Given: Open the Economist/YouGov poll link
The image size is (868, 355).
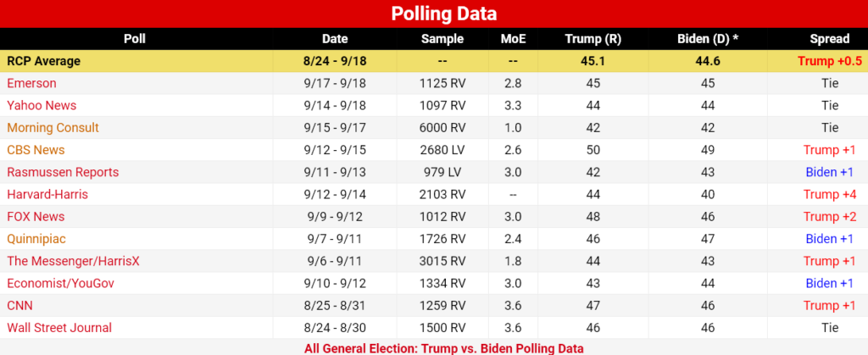Looking at the screenshot, I should point(61,283).
